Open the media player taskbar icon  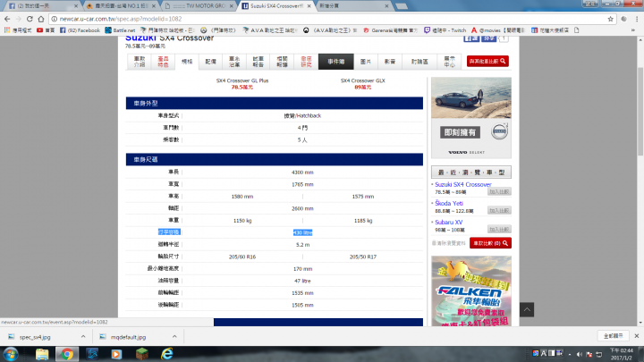(x=116, y=354)
